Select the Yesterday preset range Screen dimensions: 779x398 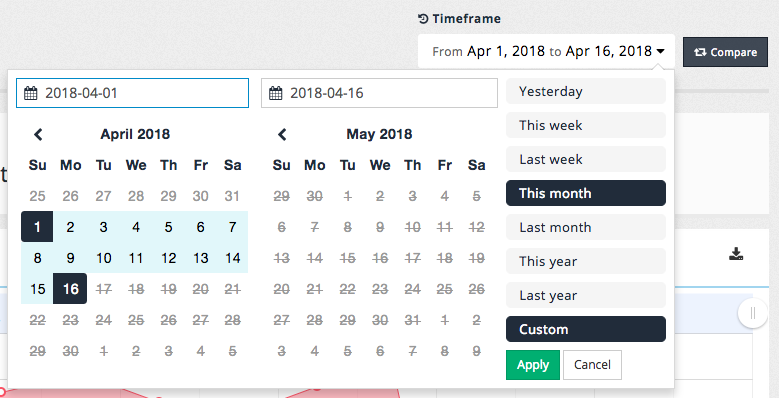pos(586,91)
